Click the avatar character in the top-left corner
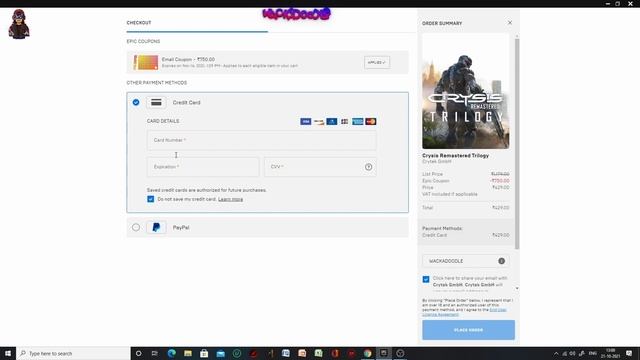Image resolution: width=640 pixels, height=360 pixels. point(19,24)
